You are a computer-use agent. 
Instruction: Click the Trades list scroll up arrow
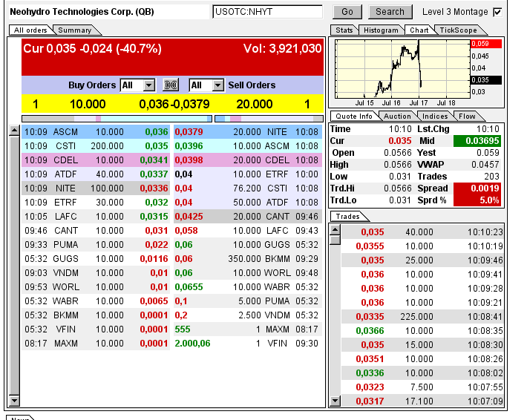(x=335, y=229)
